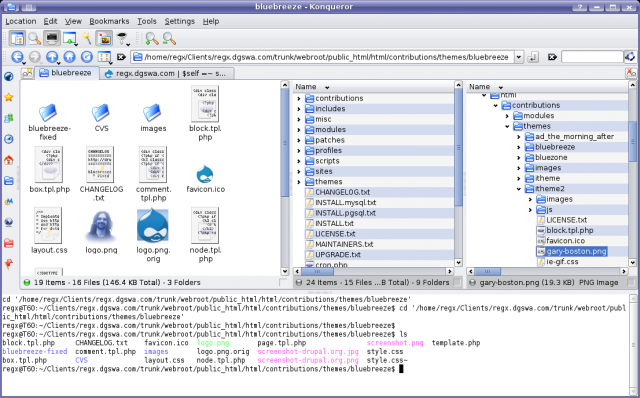Reload the current location
Image resolution: width=640 pixels, height=398 pixels.
pos(87,57)
